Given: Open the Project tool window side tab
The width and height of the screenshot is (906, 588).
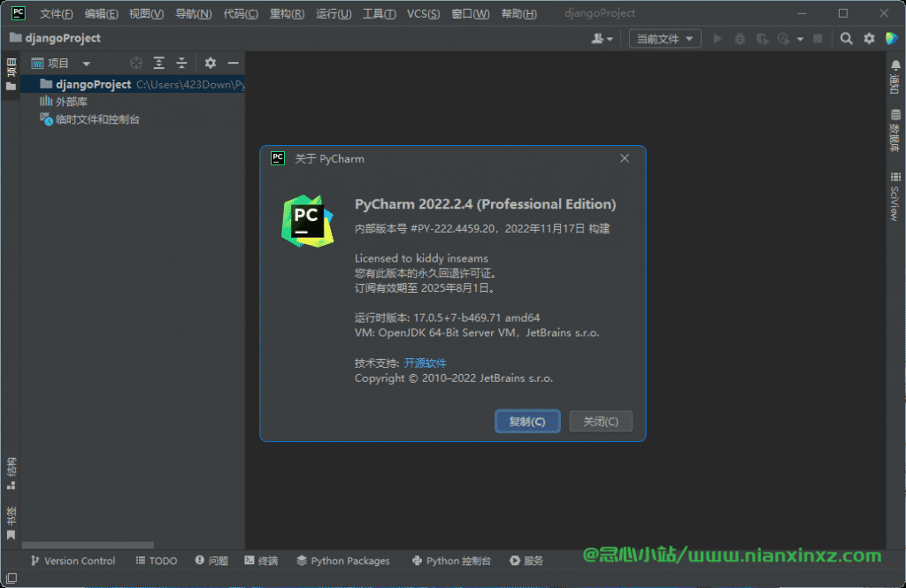Looking at the screenshot, I should click(11, 74).
